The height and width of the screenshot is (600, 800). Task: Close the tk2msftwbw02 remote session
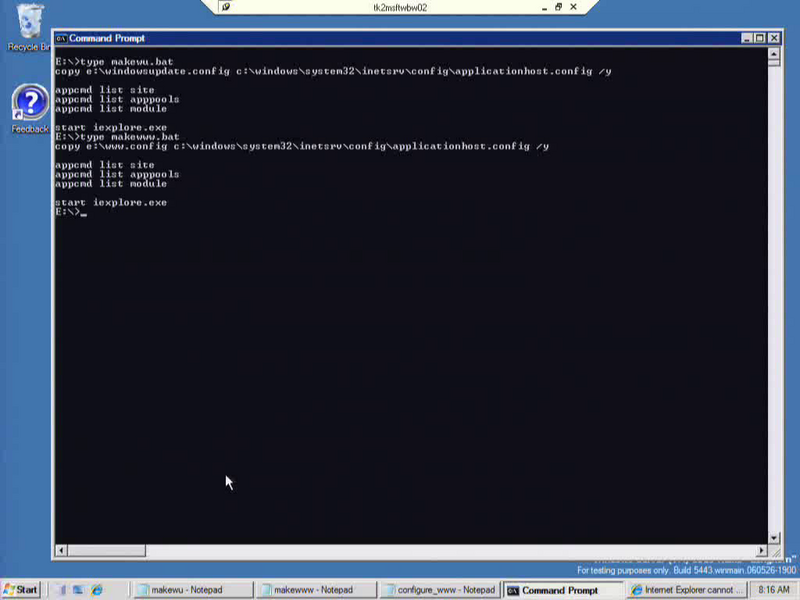tap(573, 7)
